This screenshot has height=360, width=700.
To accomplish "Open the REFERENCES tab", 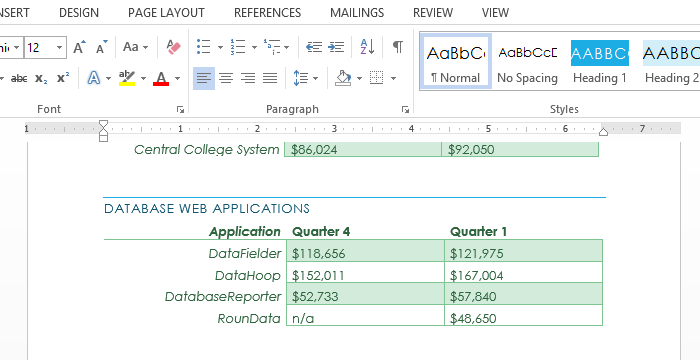I will (x=267, y=13).
